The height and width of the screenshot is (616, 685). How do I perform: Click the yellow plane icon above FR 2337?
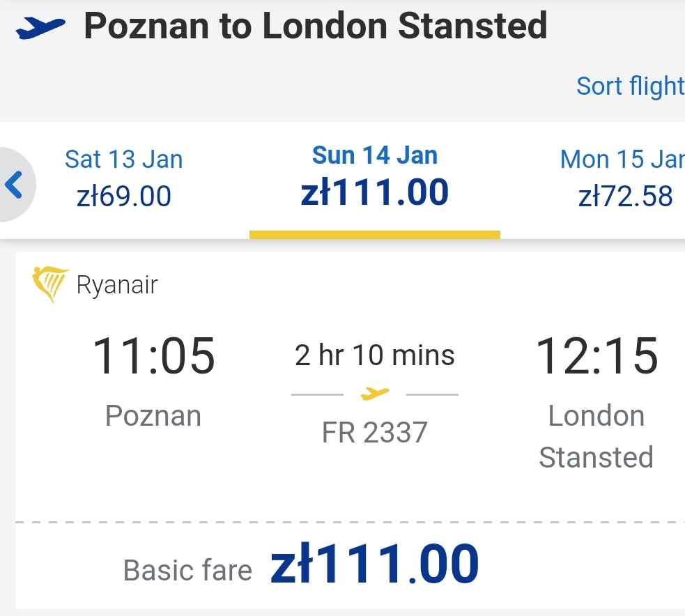(374, 394)
